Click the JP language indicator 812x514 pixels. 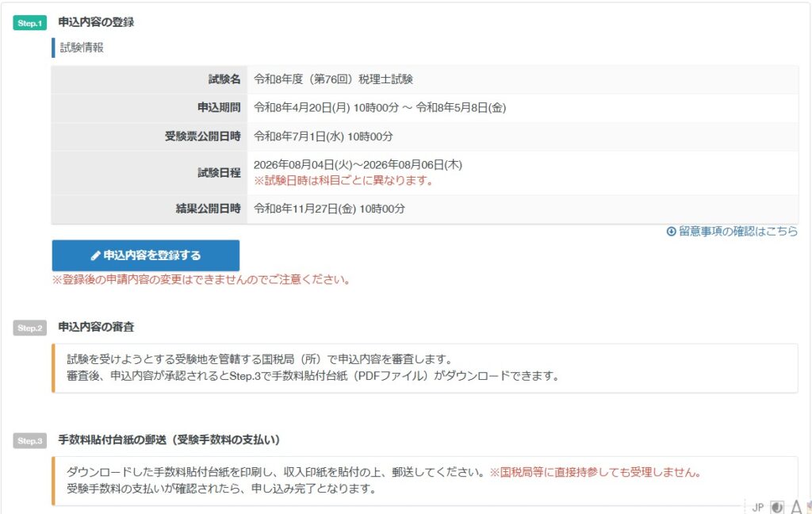tap(757, 507)
